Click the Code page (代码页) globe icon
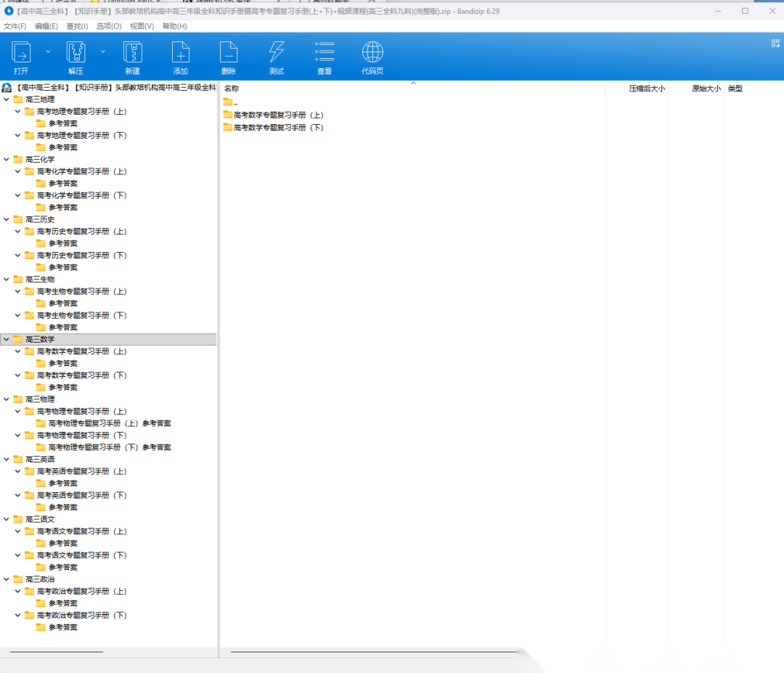784x673 pixels. [x=372, y=53]
